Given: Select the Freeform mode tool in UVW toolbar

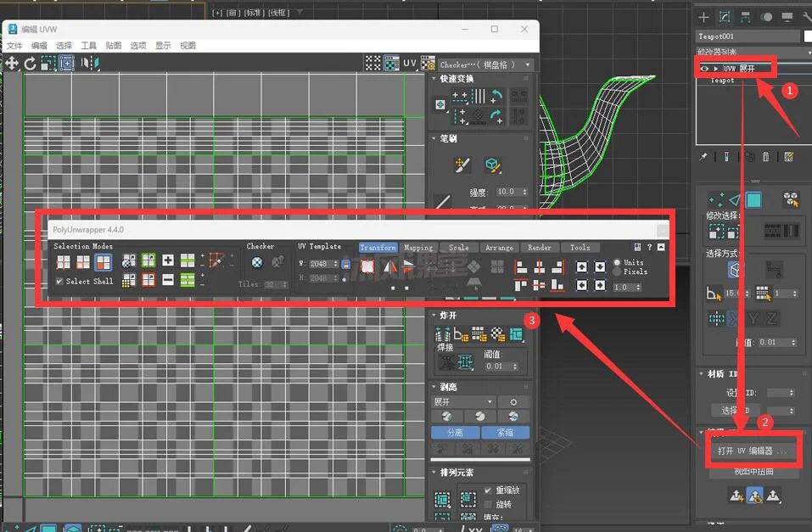Looking at the screenshot, I should [x=67, y=63].
